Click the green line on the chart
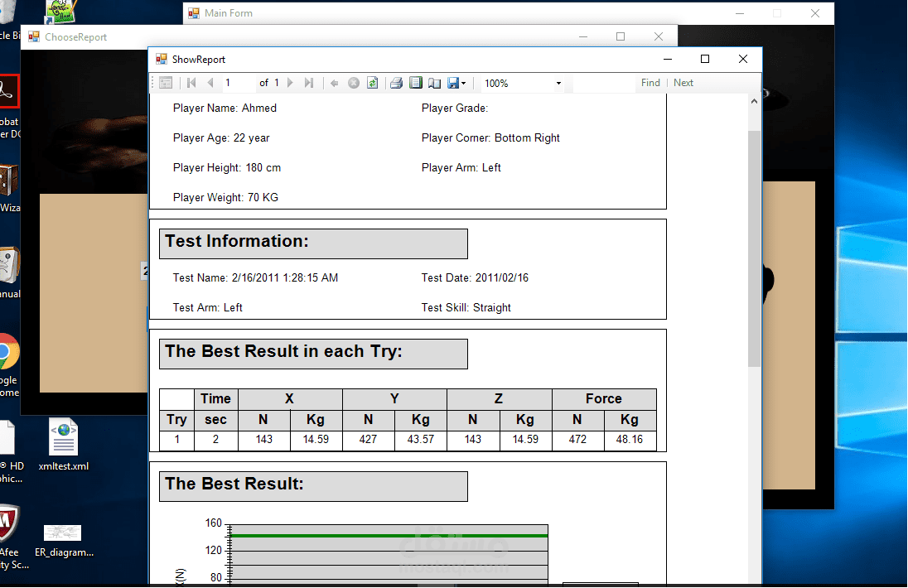 tap(388, 536)
